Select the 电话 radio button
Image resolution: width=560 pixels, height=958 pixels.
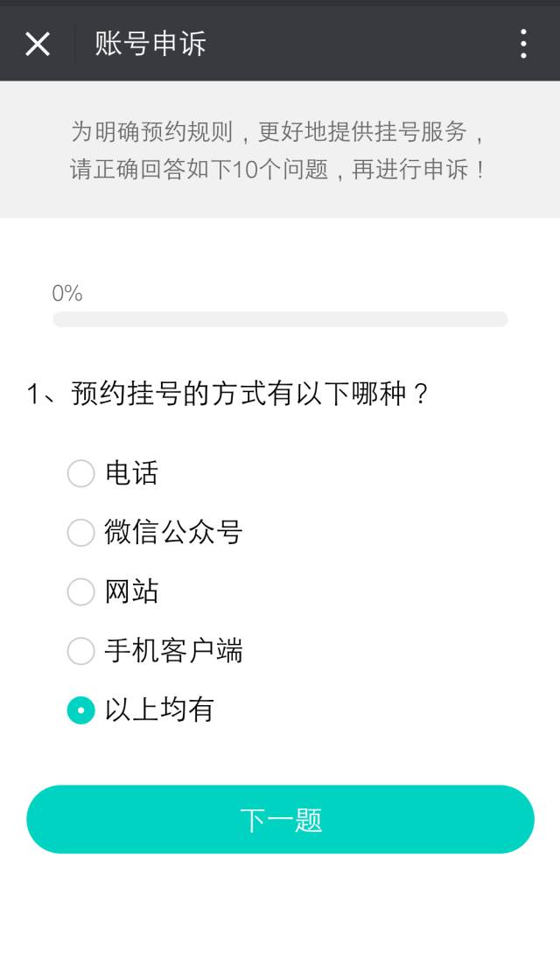[80, 473]
